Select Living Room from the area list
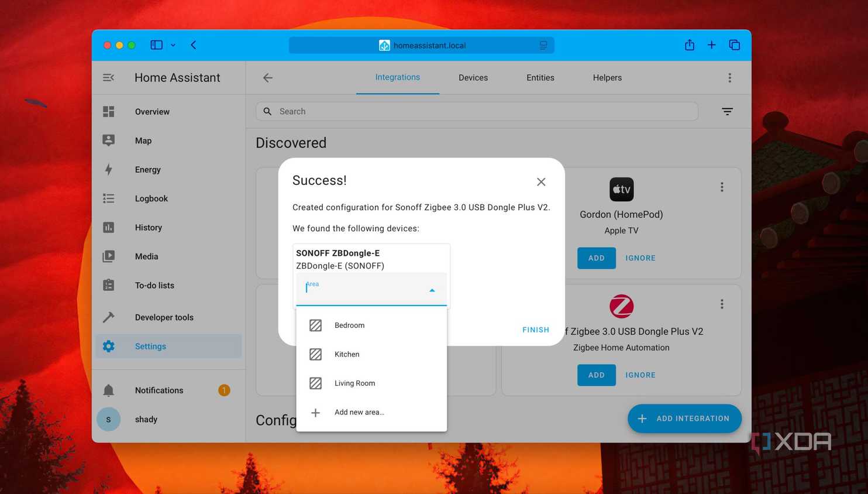Image resolution: width=868 pixels, height=494 pixels. (x=371, y=383)
